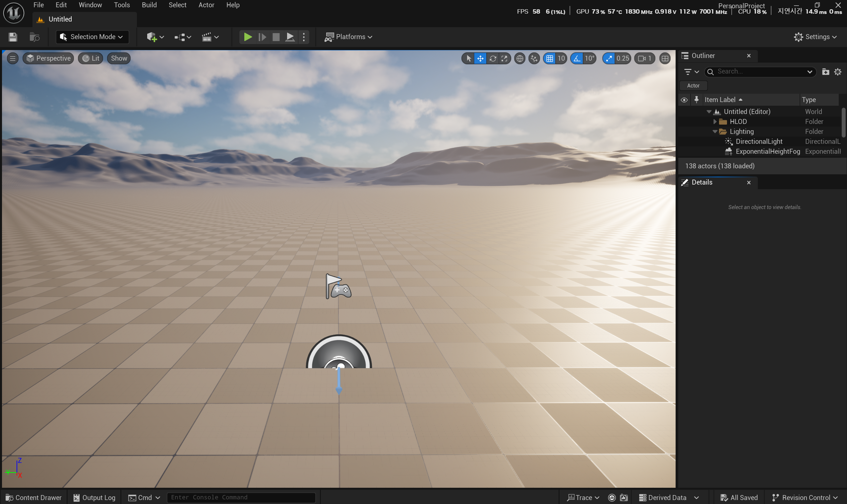Click the console command input field
The width and height of the screenshot is (847, 504).
click(241, 497)
